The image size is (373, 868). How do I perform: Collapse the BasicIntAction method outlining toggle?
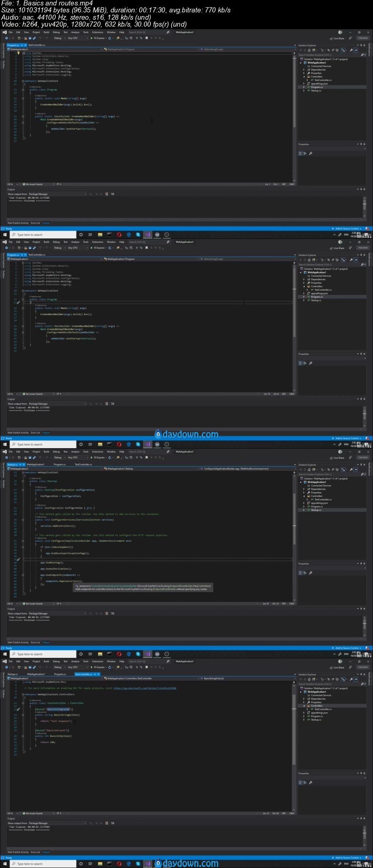click(23, 736)
